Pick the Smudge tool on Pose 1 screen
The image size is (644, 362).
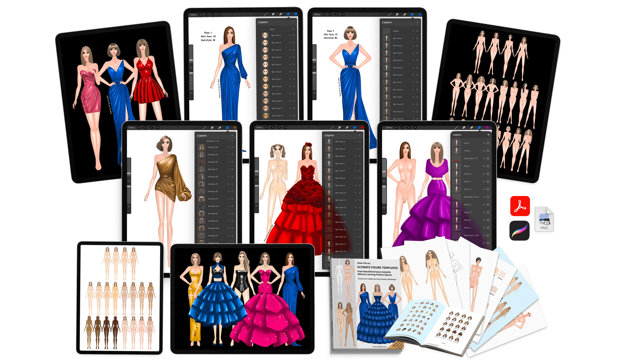(273, 15)
